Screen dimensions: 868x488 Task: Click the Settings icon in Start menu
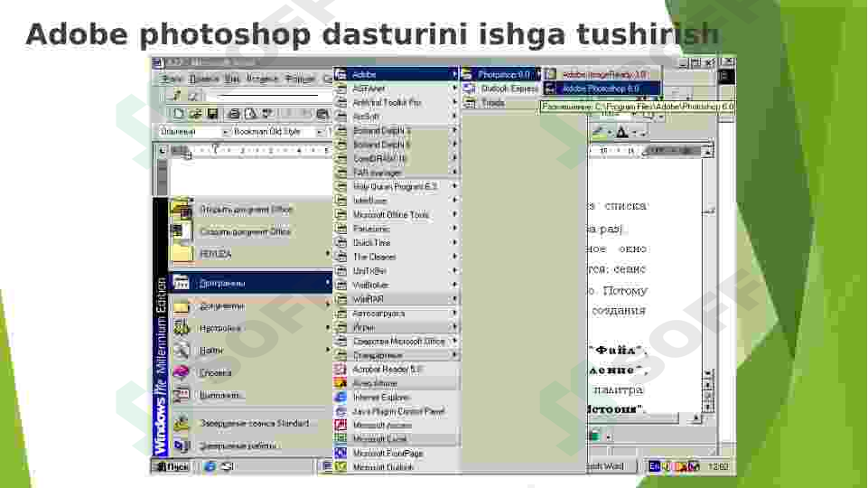181,328
